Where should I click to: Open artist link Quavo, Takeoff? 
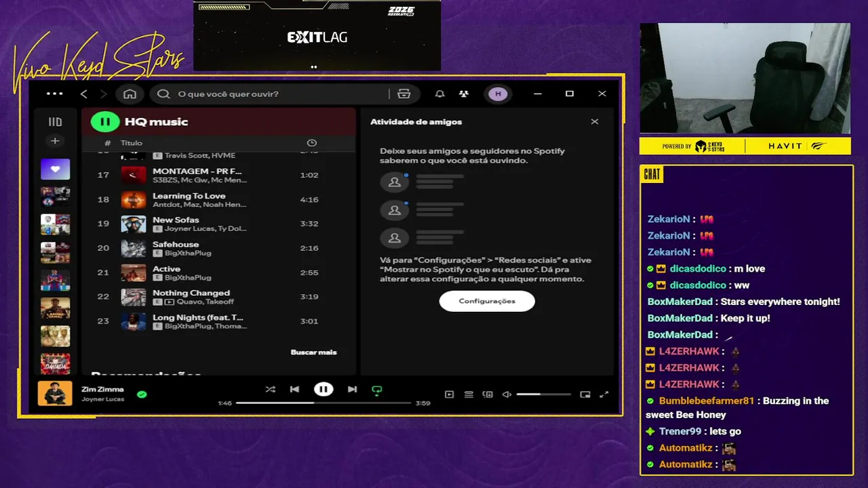click(x=205, y=302)
